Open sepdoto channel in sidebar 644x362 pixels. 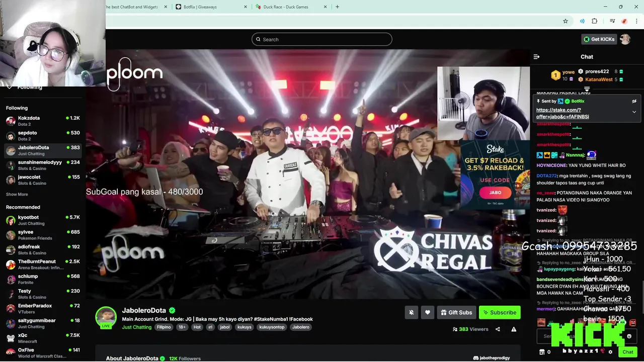(x=43, y=136)
